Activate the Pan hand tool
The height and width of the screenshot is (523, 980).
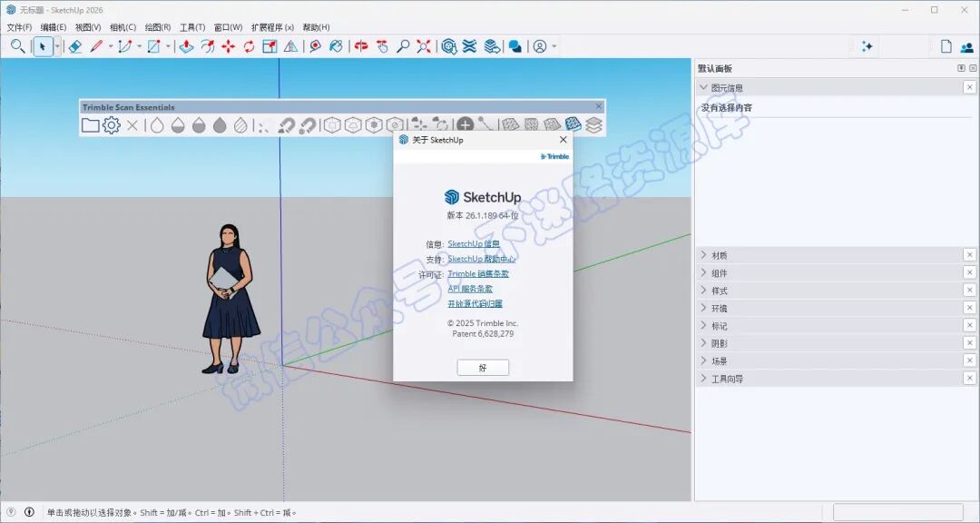click(383, 46)
